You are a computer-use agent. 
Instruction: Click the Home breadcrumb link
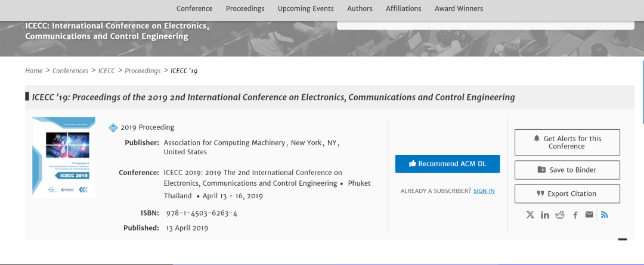pyautogui.click(x=33, y=70)
